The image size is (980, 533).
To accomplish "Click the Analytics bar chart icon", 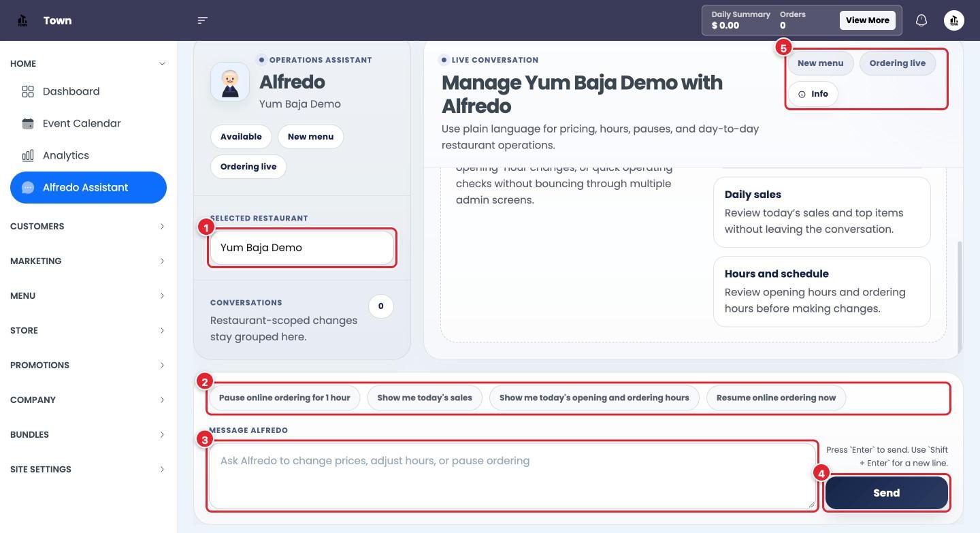I will click(x=28, y=155).
